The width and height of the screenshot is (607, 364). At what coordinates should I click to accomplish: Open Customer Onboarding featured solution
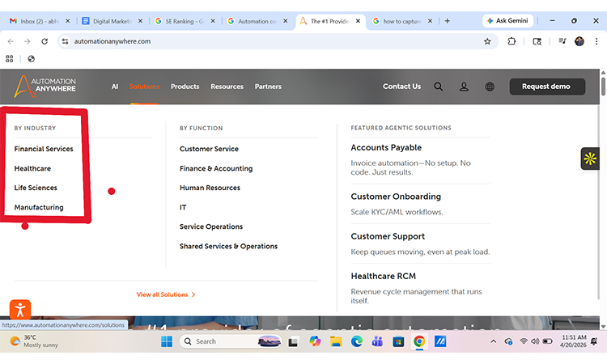tap(396, 197)
